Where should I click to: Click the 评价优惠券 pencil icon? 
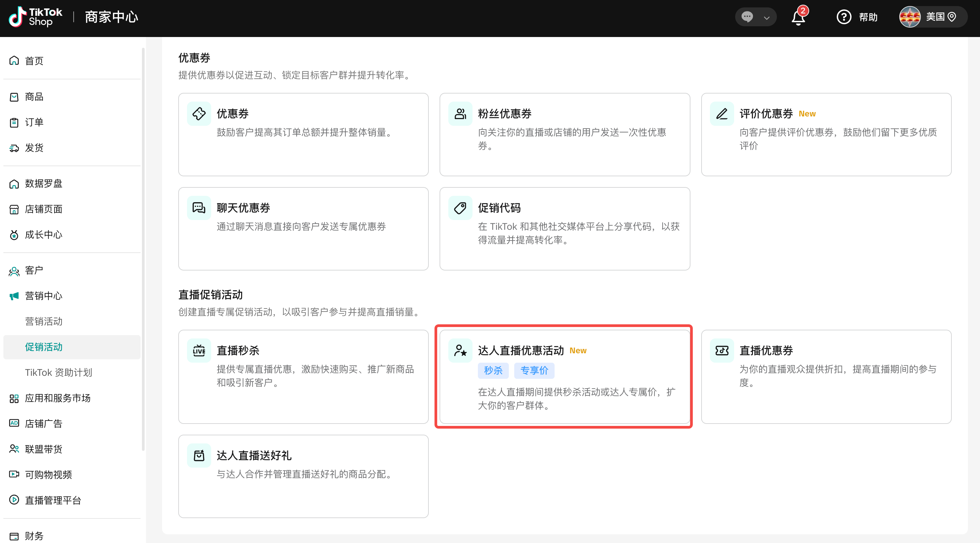point(721,114)
